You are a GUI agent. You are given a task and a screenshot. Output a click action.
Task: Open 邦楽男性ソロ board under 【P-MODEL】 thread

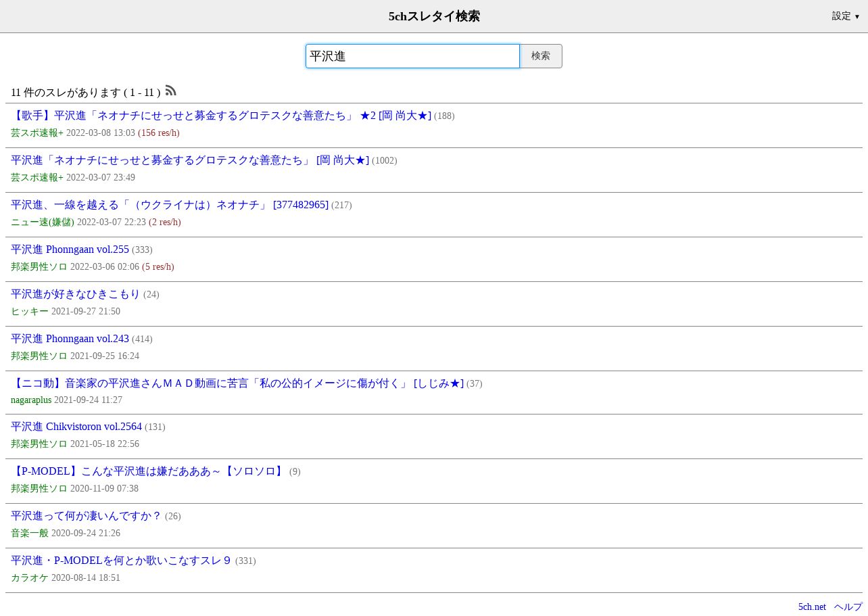coord(39,489)
